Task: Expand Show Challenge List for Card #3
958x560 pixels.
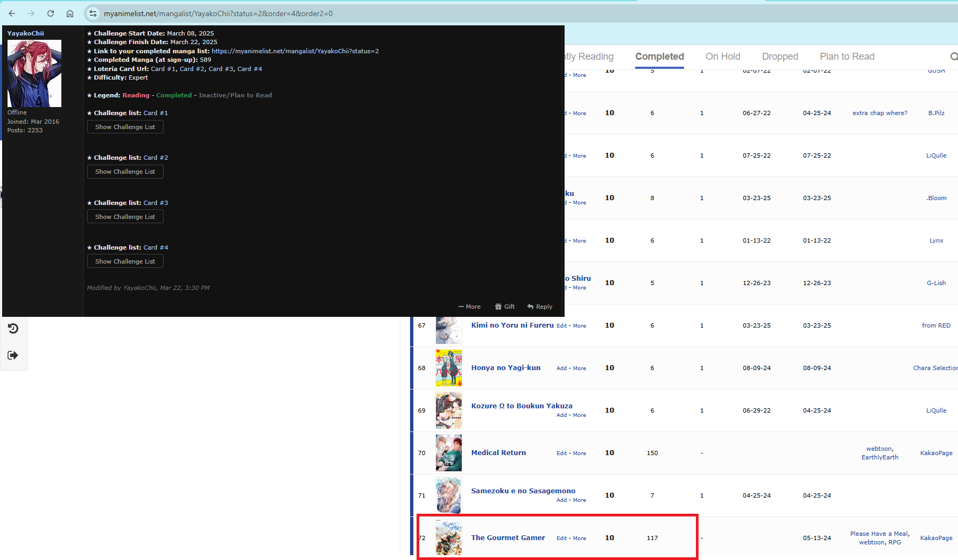Action: click(125, 217)
